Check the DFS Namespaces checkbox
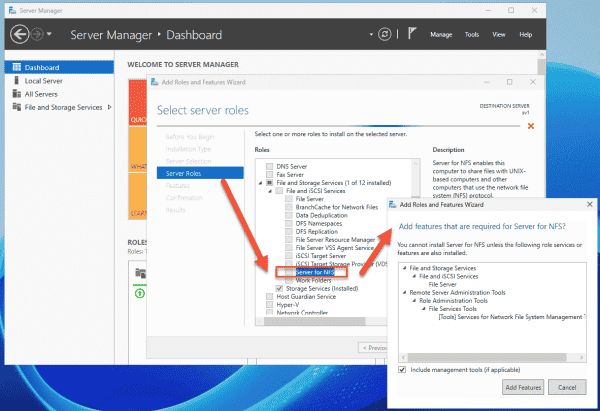 [x=289, y=223]
